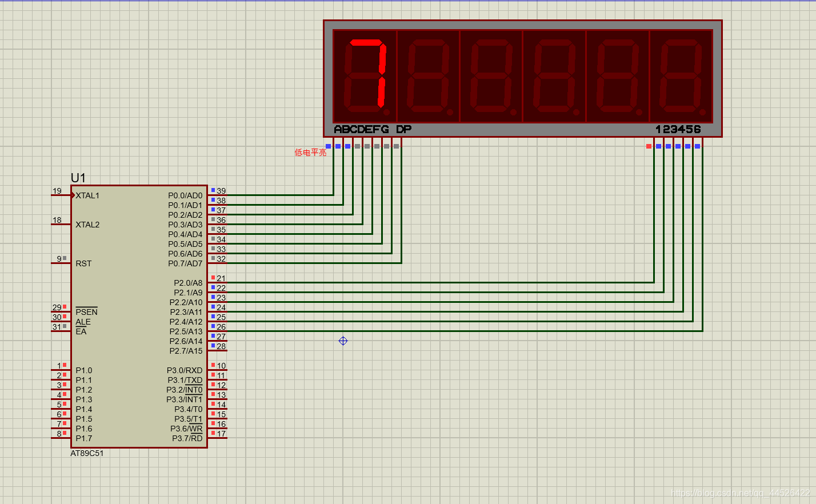Click the P2.2/A10 pin label
Image resolution: width=816 pixels, height=504 pixels.
click(x=186, y=302)
